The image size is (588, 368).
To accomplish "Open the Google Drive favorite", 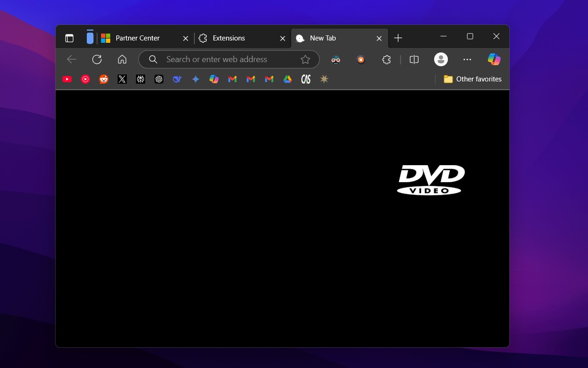I will [288, 79].
